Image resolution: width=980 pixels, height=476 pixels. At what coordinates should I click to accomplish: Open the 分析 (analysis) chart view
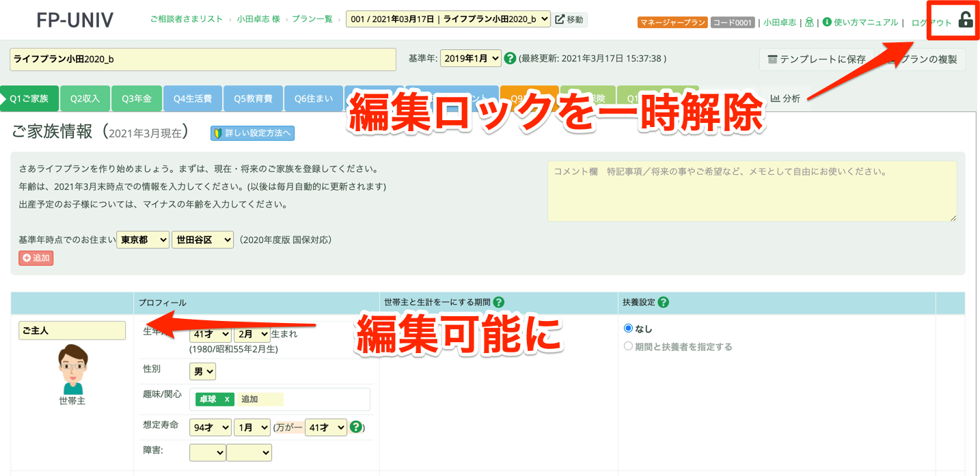(785, 98)
